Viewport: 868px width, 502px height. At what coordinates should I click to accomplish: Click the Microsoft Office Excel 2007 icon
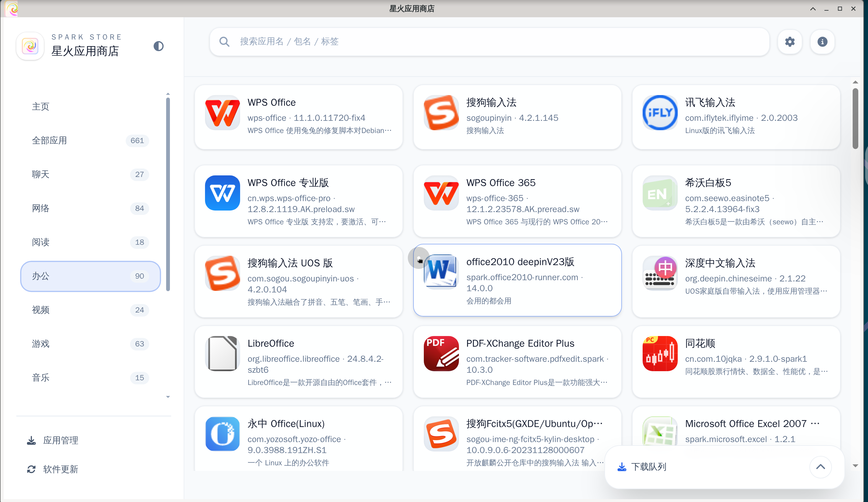coord(660,431)
